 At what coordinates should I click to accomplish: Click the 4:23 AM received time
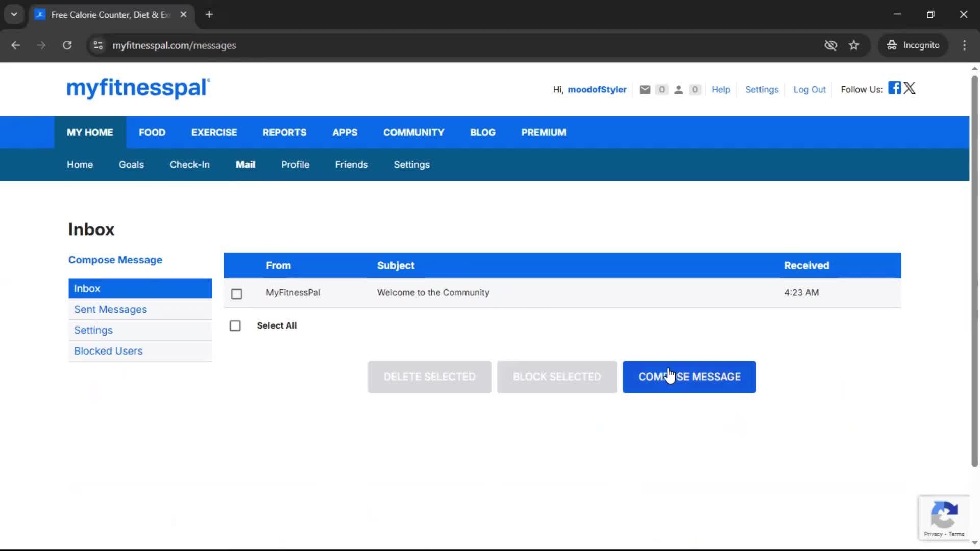point(801,292)
